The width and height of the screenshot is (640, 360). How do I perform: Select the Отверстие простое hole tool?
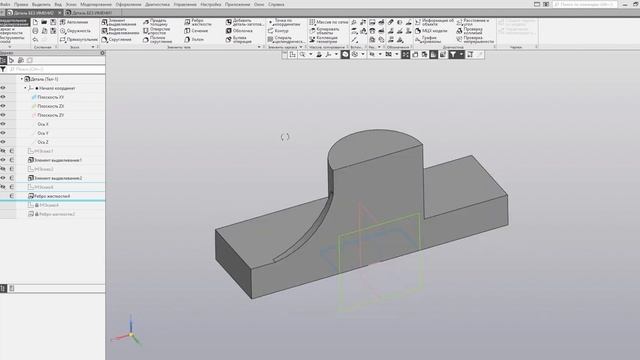[156, 31]
